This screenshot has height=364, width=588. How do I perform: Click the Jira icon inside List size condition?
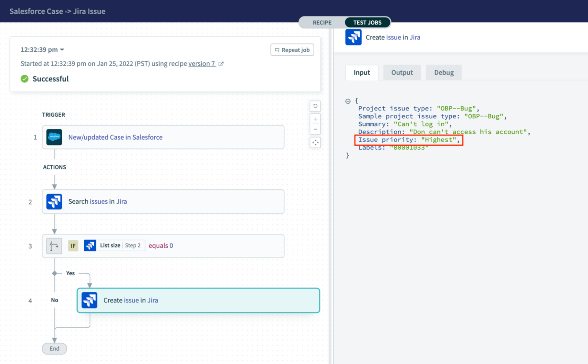(90, 245)
